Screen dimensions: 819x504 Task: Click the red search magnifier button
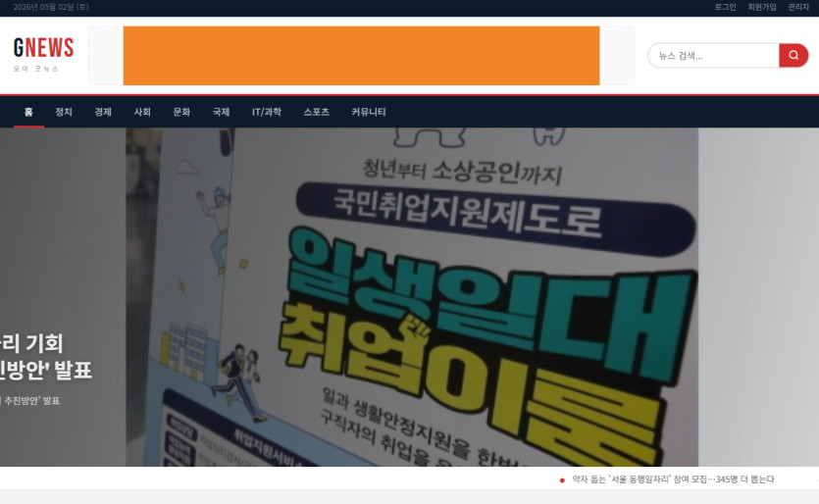click(793, 55)
